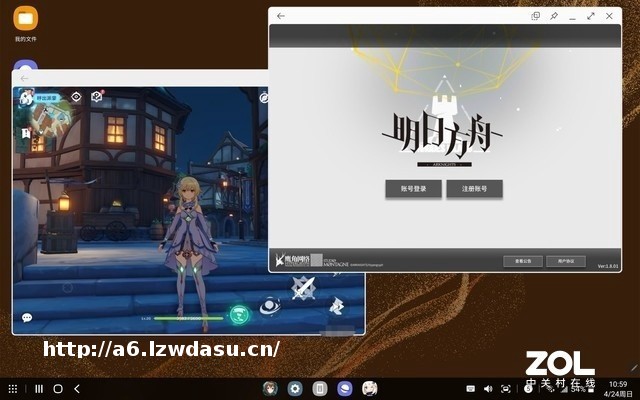Switch to the gear settings app in taskbar
Viewport: 640px width, 400px height.
[295, 388]
